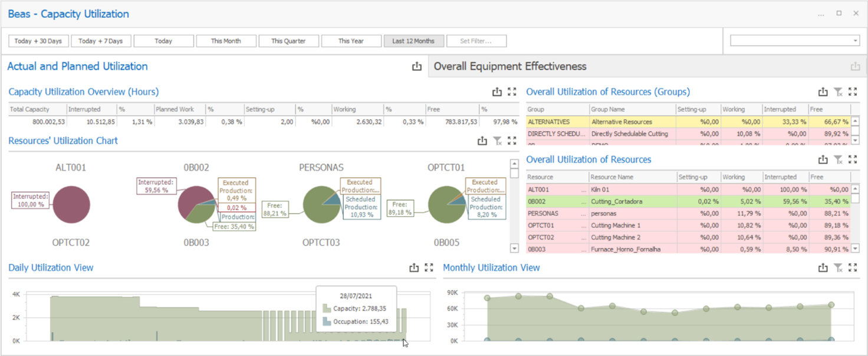Export the Daily Utilization View chart
This screenshot has width=868, height=356.
click(x=414, y=268)
